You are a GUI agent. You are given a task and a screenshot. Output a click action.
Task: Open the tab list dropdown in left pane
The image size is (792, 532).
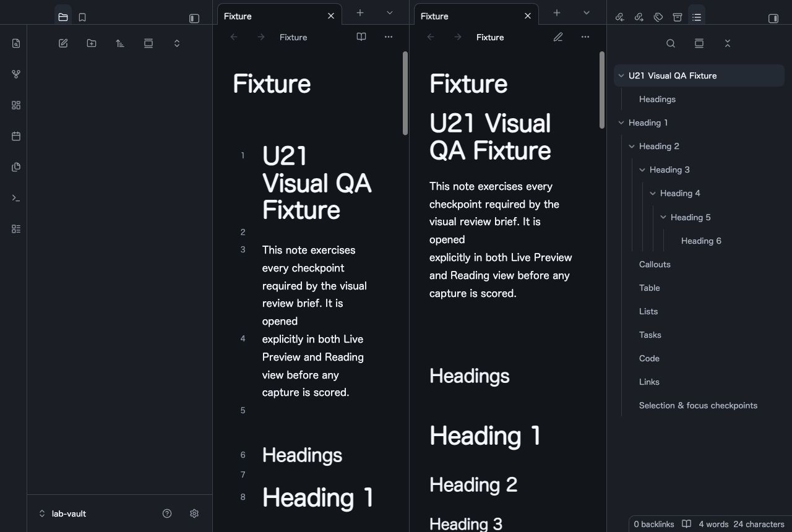(390, 12)
